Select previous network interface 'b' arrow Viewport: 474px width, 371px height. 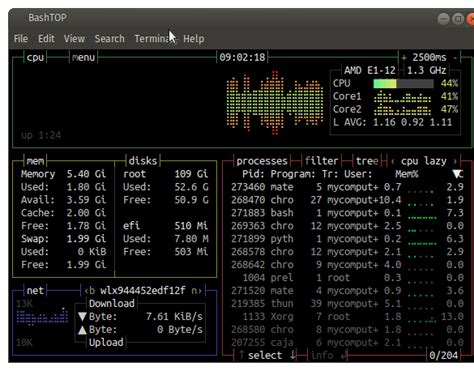(x=90, y=291)
